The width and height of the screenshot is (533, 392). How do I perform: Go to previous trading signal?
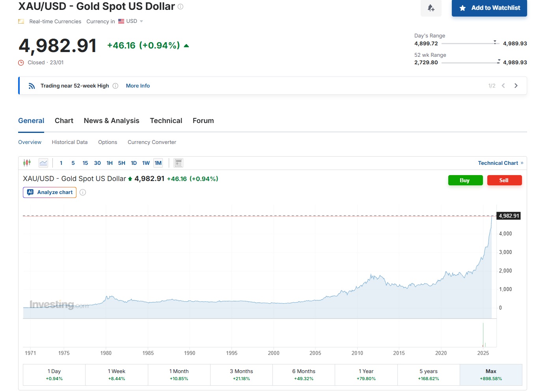pyautogui.click(x=503, y=86)
